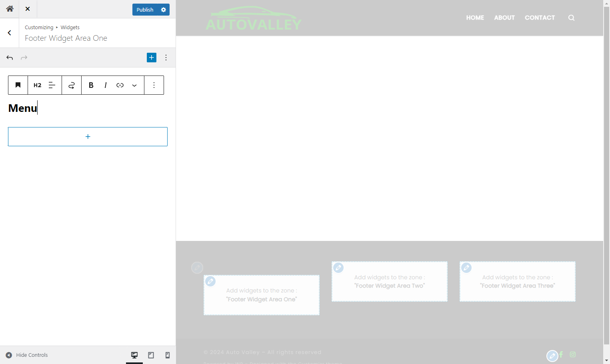Screen dimensions: 610x364
Task: Open publish settings gear
Action: point(164,10)
